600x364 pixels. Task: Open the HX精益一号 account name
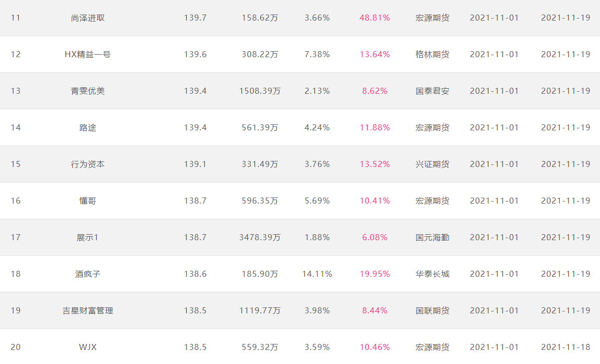coord(88,54)
